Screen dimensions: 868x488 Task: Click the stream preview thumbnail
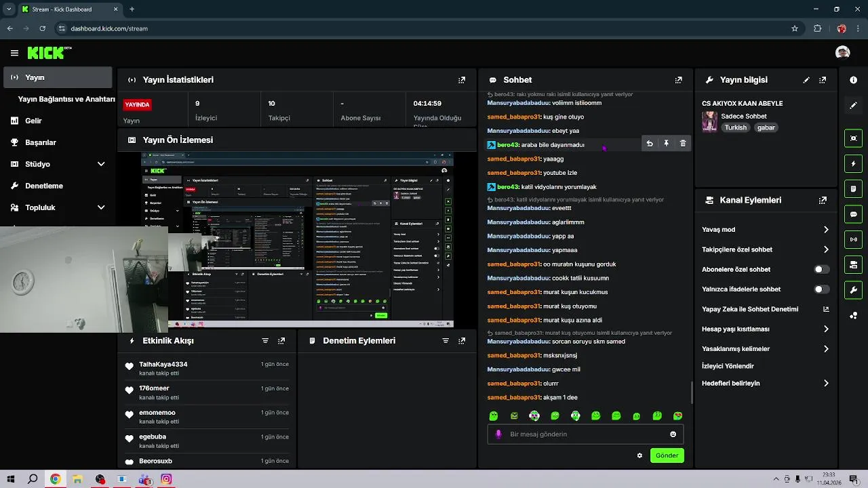[297, 240]
